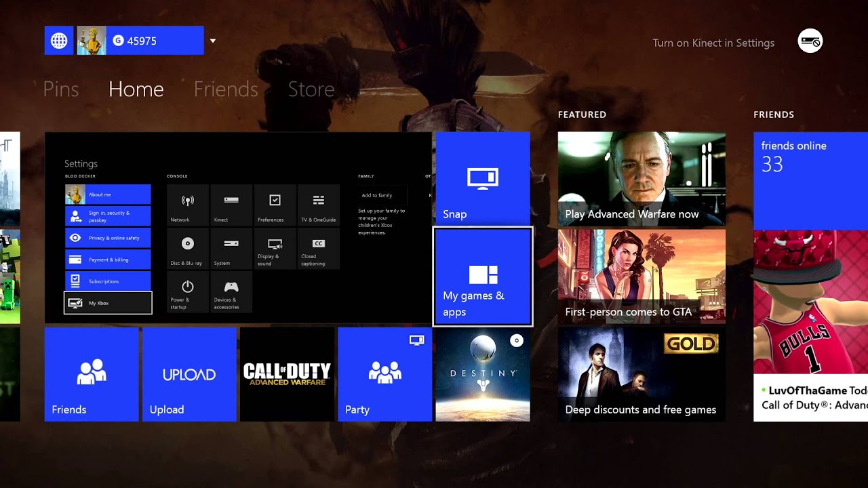Select the Kinect off status icon
The image size is (868, 488).
point(810,41)
